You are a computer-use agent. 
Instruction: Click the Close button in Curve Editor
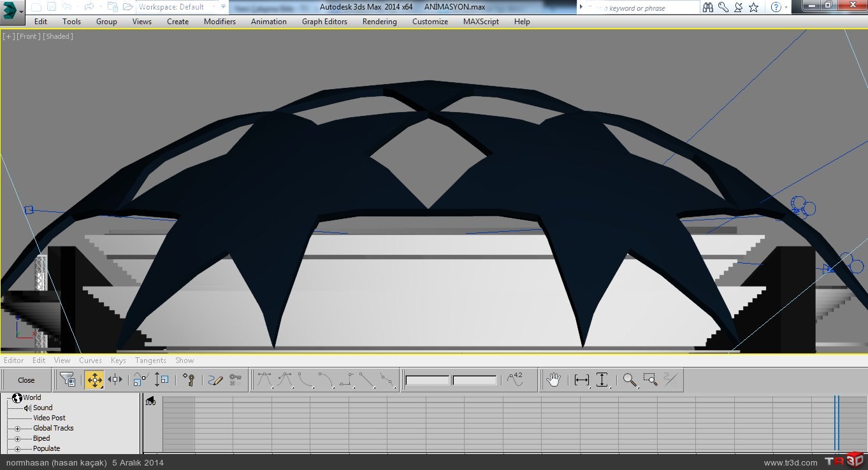tap(26, 380)
